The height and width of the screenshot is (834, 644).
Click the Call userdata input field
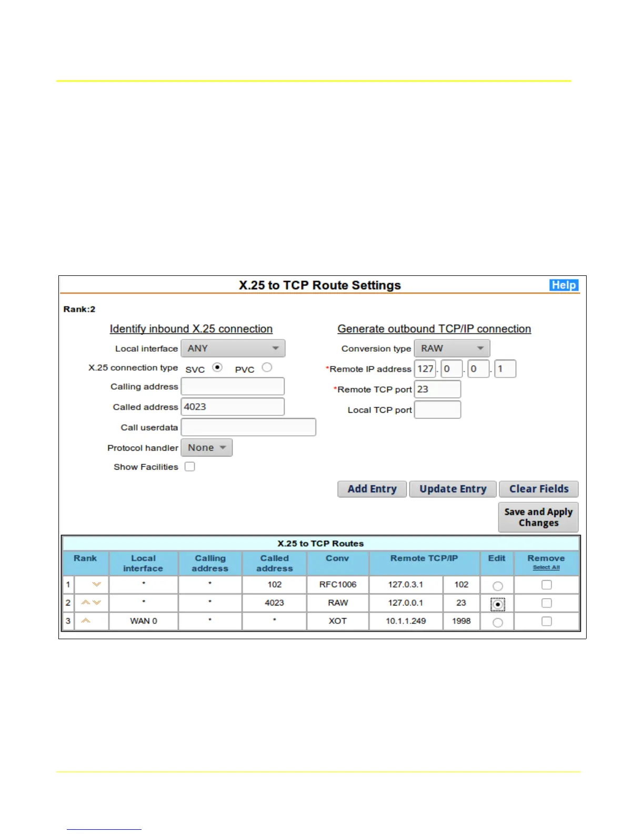point(248,427)
